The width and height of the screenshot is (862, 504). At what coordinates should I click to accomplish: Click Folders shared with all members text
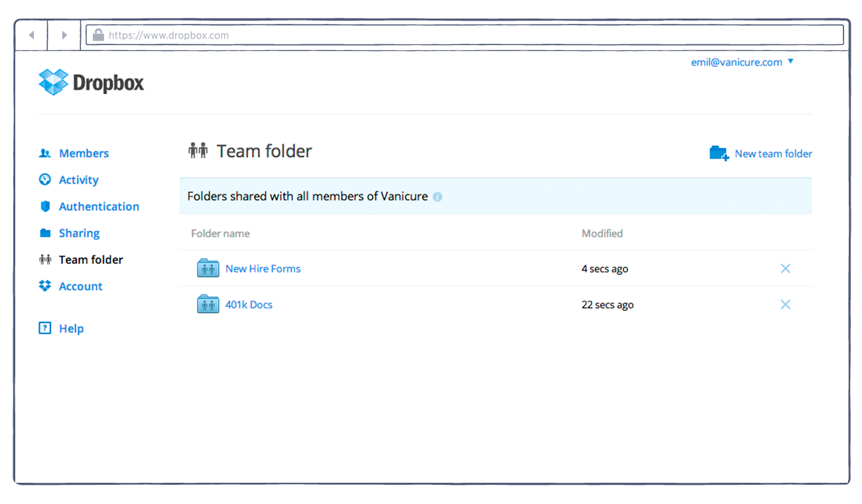click(307, 196)
